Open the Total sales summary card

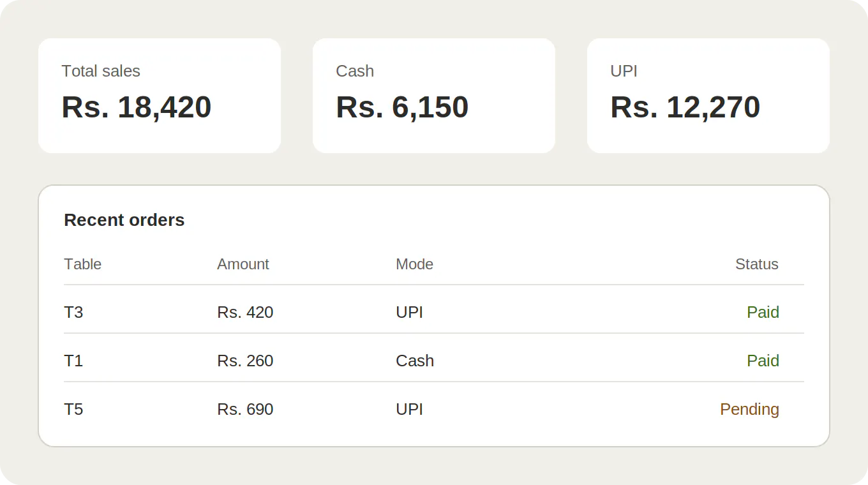(x=160, y=96)
